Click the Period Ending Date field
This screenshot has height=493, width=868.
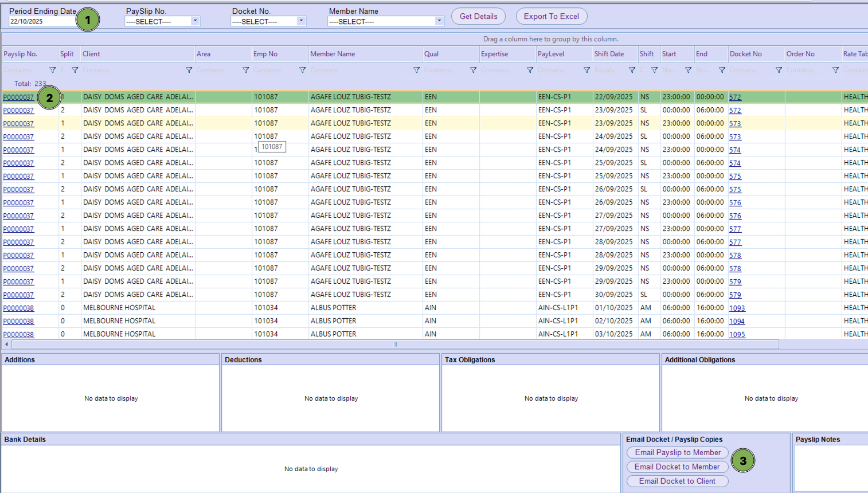[42, 21]
